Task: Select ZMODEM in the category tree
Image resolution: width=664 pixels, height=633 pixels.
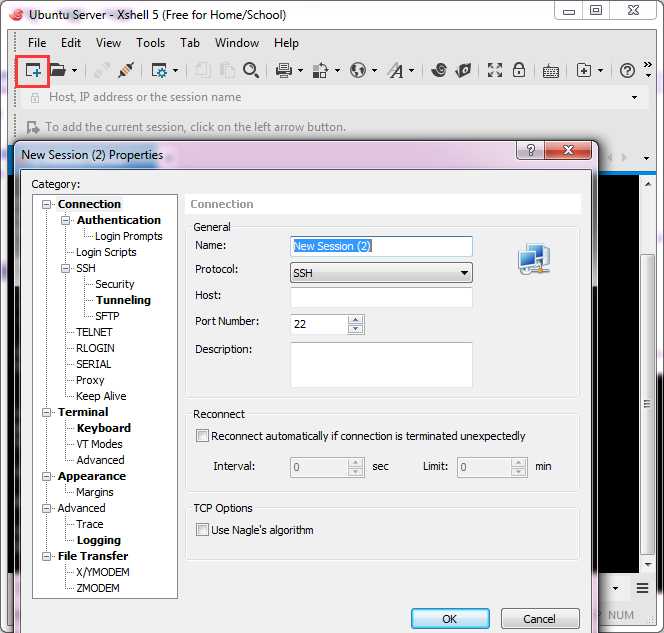Action: 98,588
